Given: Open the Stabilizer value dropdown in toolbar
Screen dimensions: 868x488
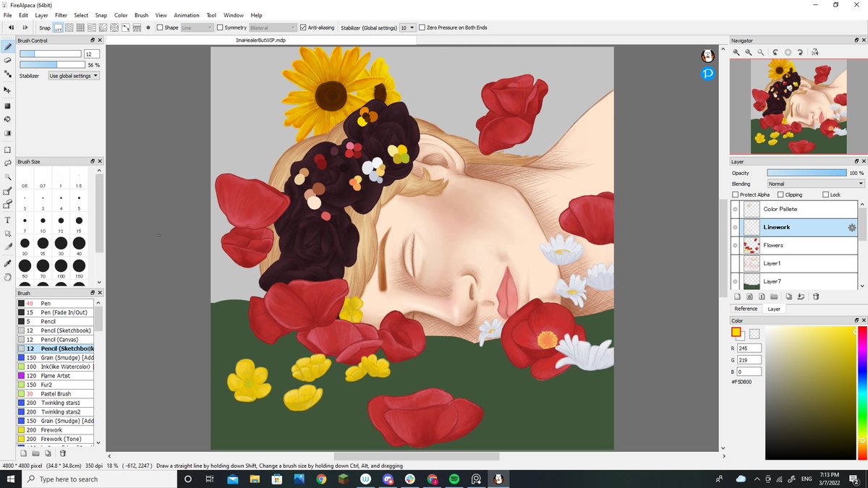Looking at the screenshot, I should pos(408,27).
